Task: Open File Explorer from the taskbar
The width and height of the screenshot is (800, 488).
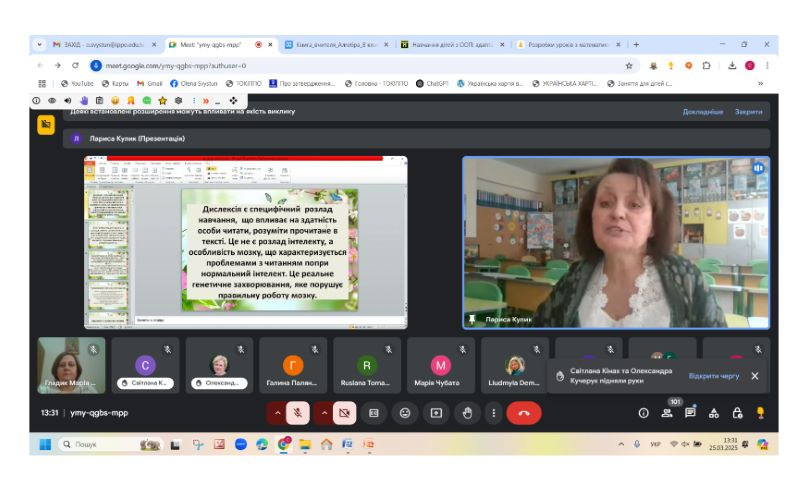Action: coord(305,445)
